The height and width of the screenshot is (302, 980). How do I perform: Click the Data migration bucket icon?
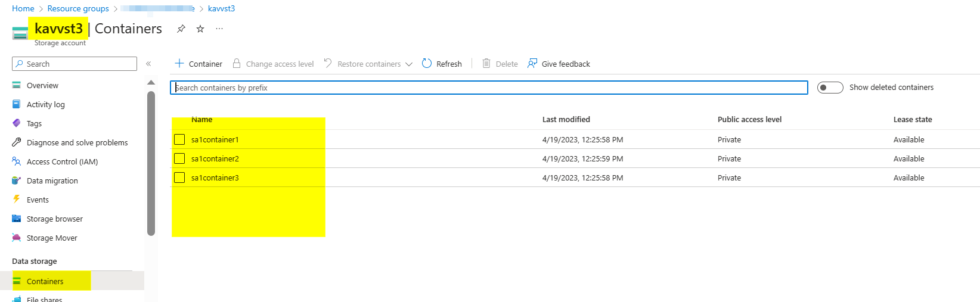point(17,180)
